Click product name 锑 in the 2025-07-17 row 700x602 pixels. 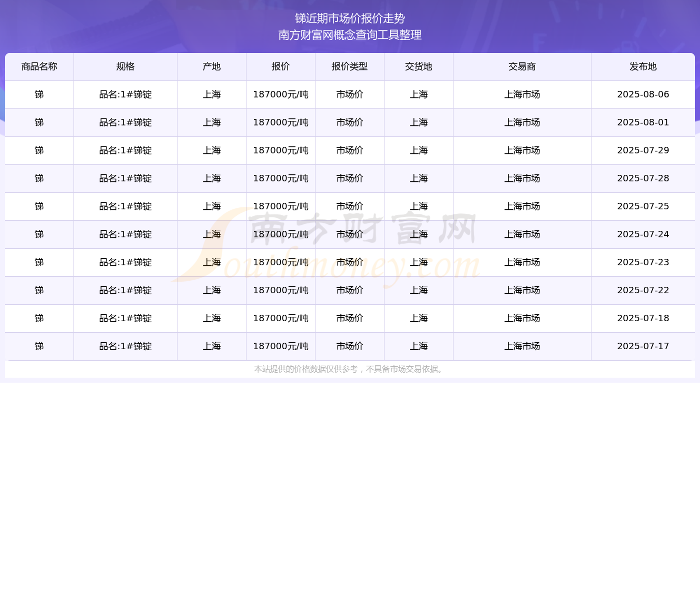pos(39,346)
